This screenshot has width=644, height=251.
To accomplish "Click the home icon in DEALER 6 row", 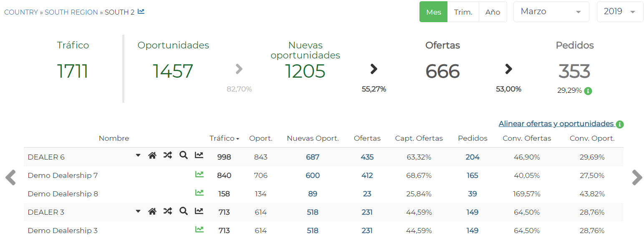I will (x=152, y=156).
